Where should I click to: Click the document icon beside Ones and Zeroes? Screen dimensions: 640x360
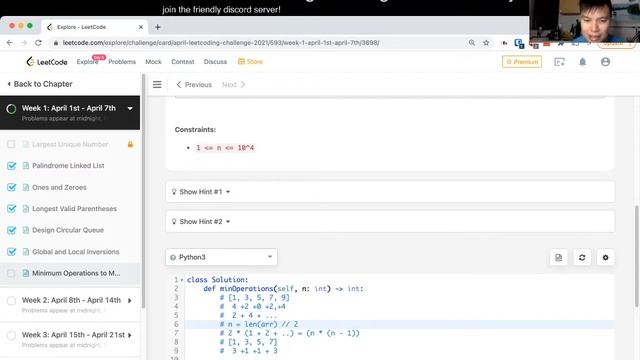[26, 187]
